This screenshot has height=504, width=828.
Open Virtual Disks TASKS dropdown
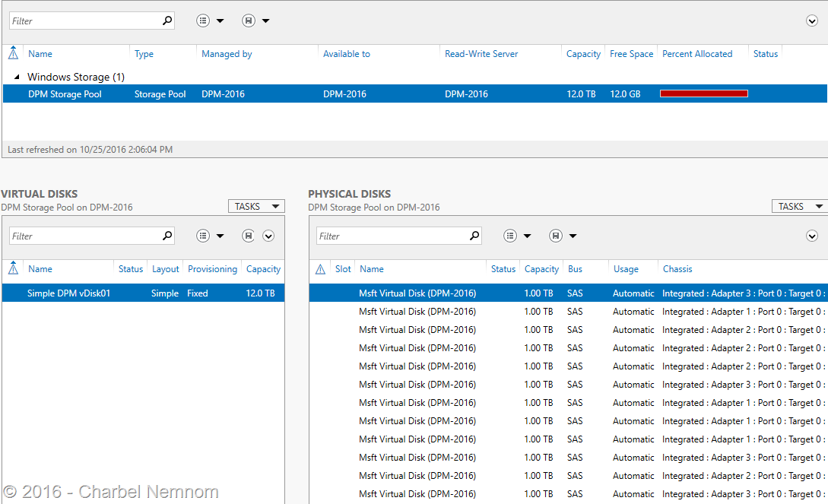256,206
